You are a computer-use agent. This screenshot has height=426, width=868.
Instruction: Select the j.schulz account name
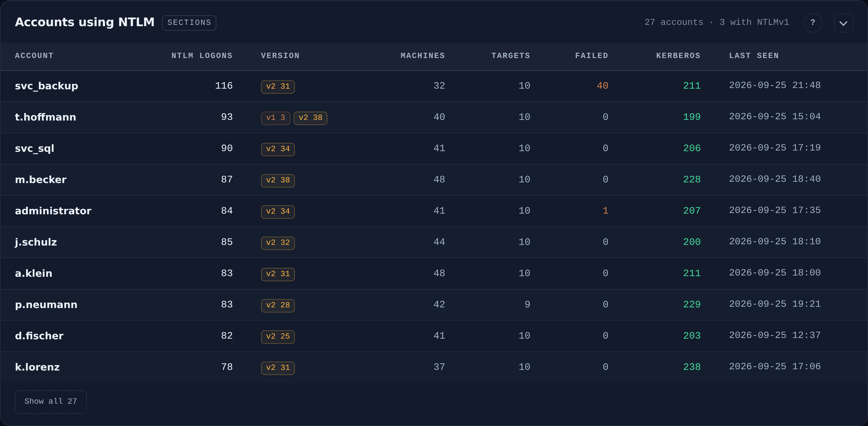coord(36,242)
